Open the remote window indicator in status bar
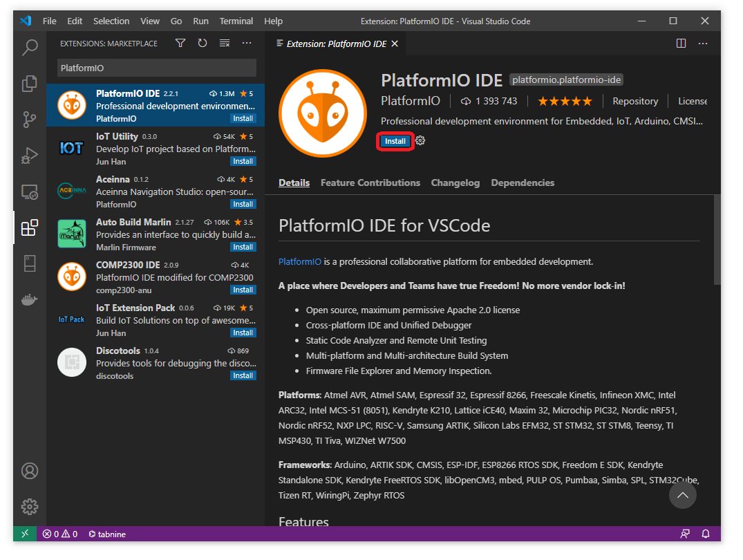 pos(25,534)
